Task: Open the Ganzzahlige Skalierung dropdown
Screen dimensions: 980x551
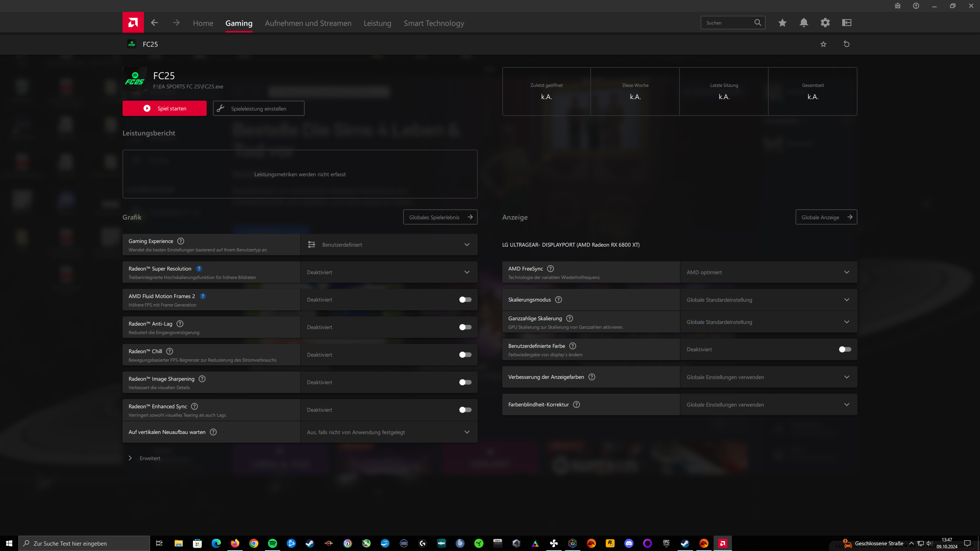Action: 769,322
